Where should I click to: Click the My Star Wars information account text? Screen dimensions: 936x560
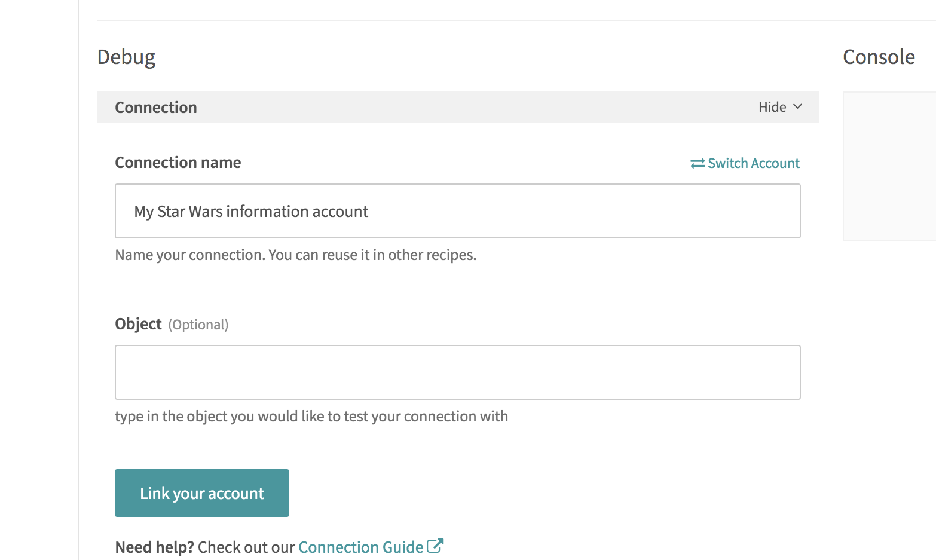pos(250,211)
